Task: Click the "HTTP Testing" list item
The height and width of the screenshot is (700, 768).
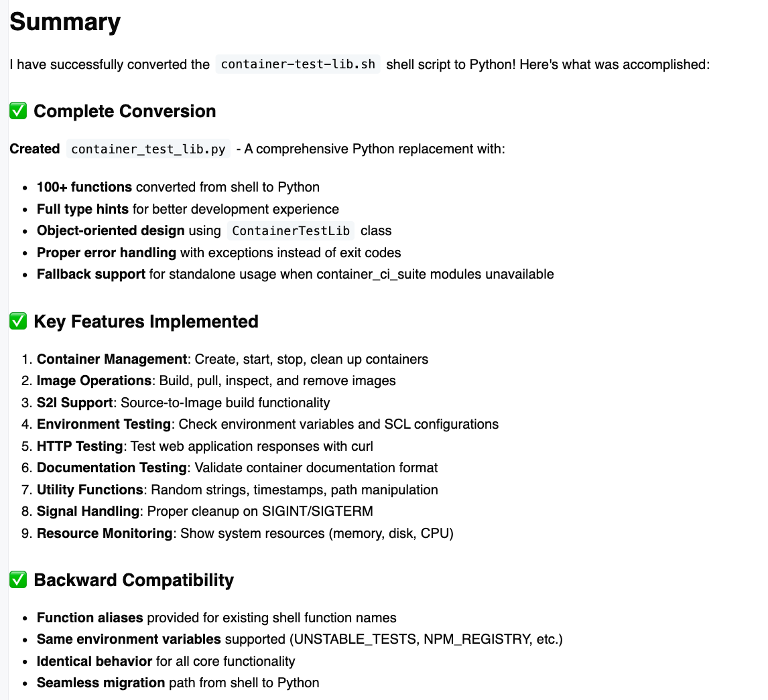Action: point(80,446)
